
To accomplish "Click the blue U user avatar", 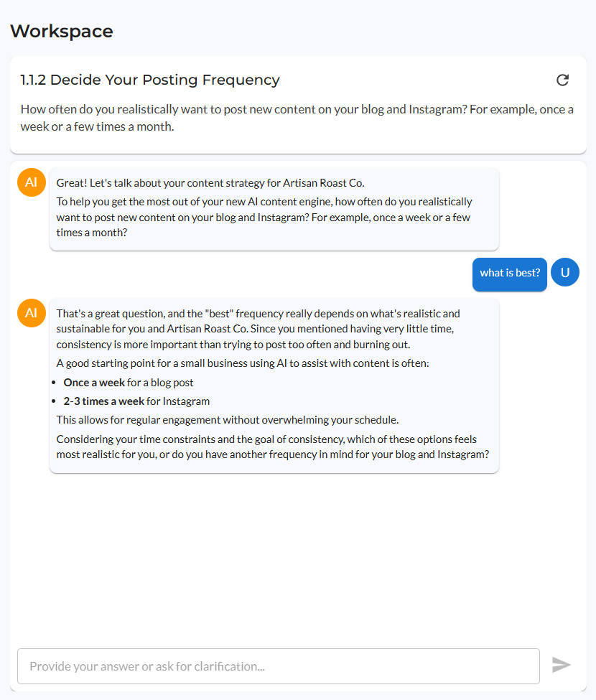I will [565, 272].
